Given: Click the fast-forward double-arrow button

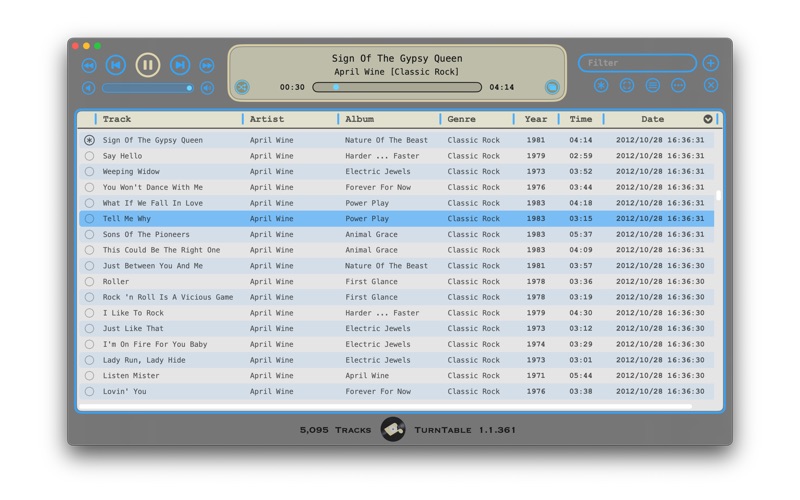Looking at the screenshot, I should tap(207, 65).
